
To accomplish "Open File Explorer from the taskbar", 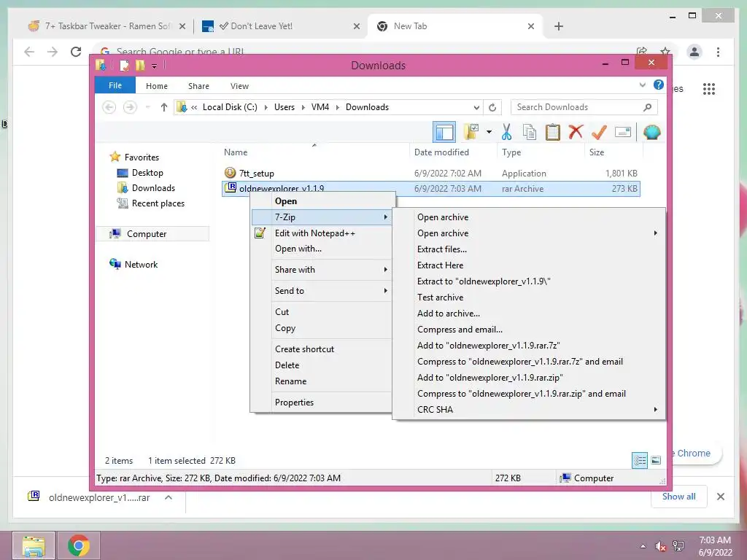I will point(34,545).
